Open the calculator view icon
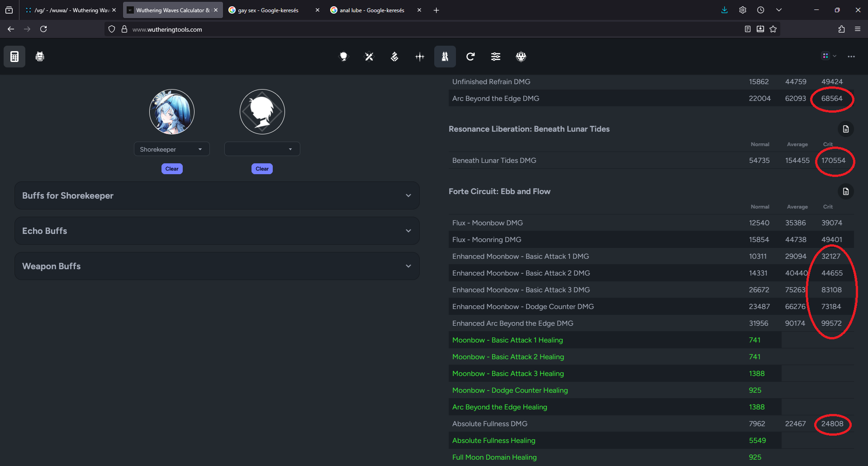868x466 pixels. click(14, 57)
